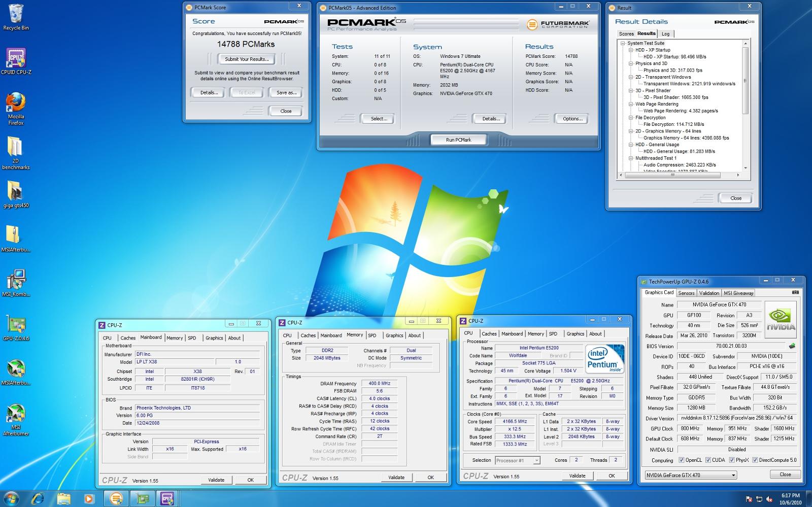Screen dimensions: 812x507
Task: Click the Result Details vertical scrollbar
Action: [745, 106]
